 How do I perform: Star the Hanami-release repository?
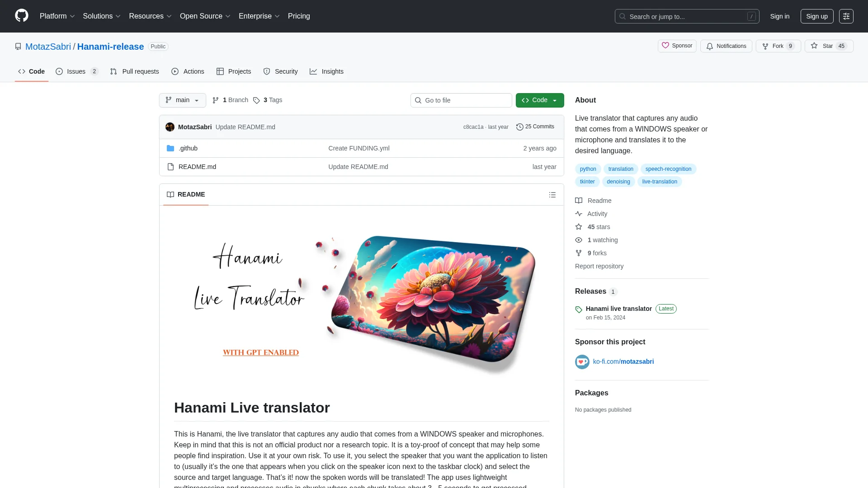[829, 46]
